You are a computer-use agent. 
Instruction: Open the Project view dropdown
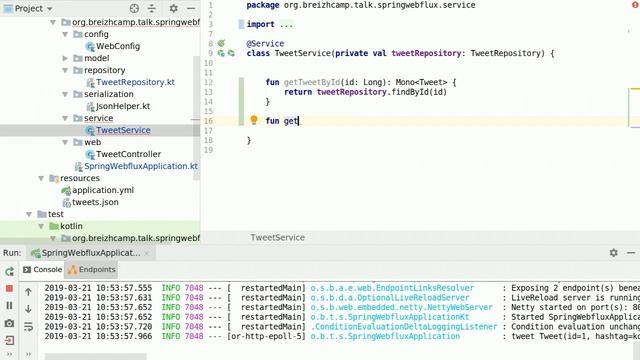pos(28,8)
